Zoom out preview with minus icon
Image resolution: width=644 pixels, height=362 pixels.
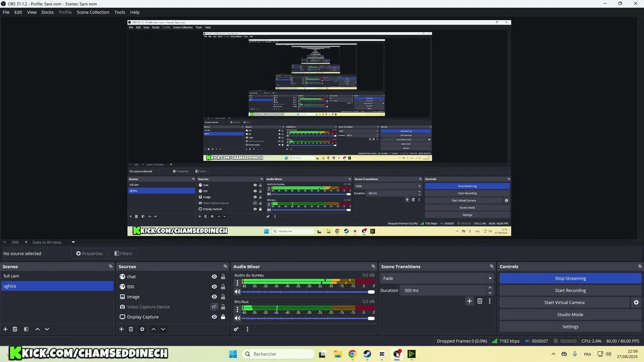(x=5, y=242)
